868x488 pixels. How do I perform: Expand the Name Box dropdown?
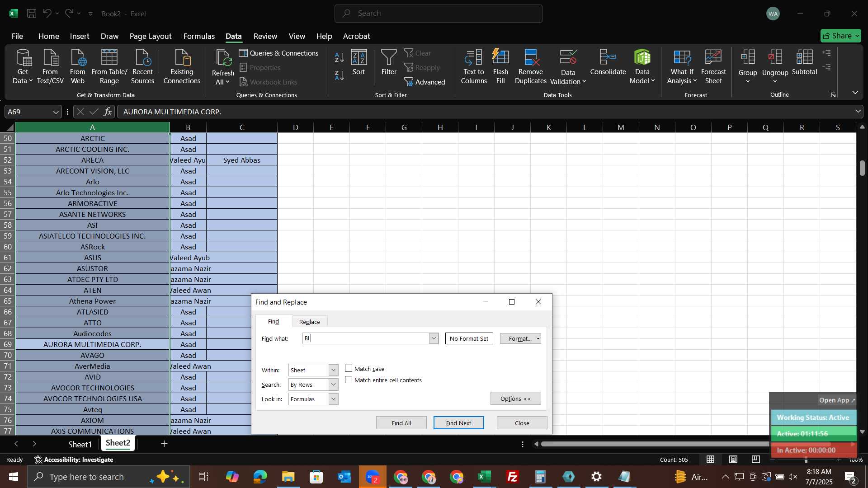[x=56, y=112]
